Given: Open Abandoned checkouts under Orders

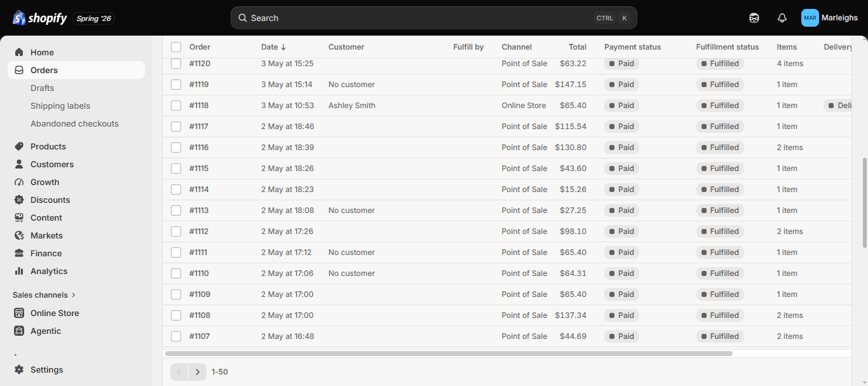Looking at the screenshot, I should pos(74,123).
